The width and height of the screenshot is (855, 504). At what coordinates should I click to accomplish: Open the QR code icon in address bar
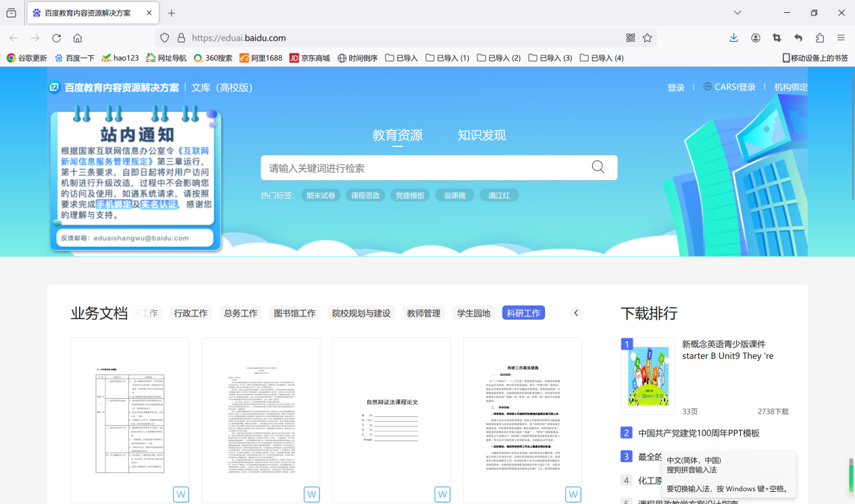tap(631, 38)
